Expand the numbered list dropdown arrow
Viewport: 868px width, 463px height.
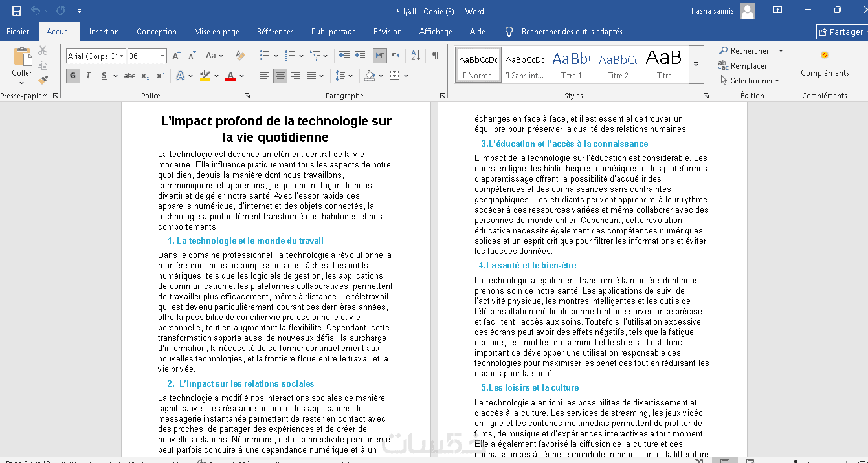(x=301, y=56)
